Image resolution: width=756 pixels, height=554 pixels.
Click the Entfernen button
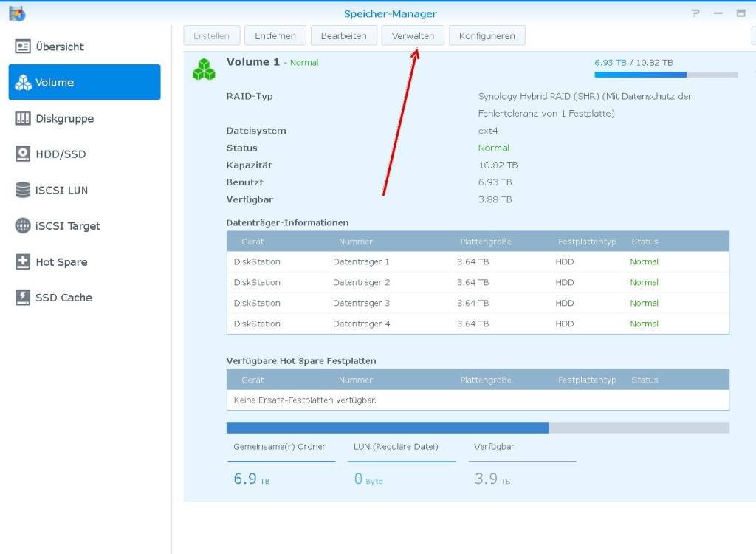click(275, 35)
